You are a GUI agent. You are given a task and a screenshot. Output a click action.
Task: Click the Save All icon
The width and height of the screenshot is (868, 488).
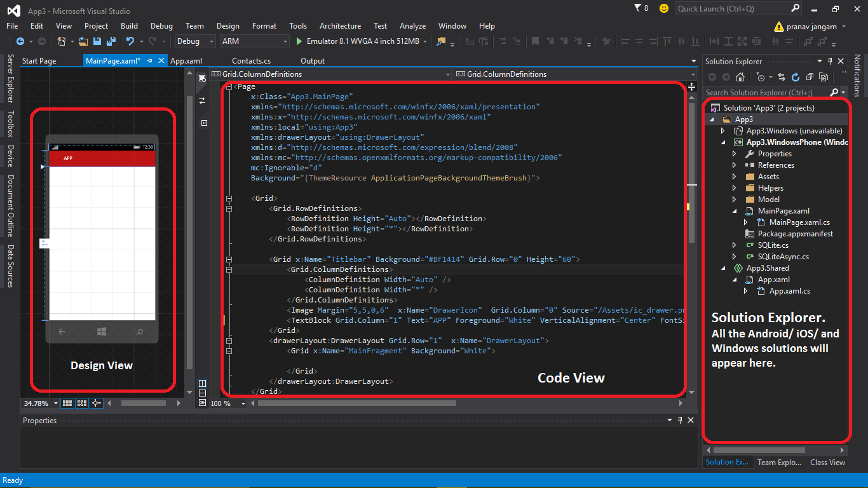(111, 41)
